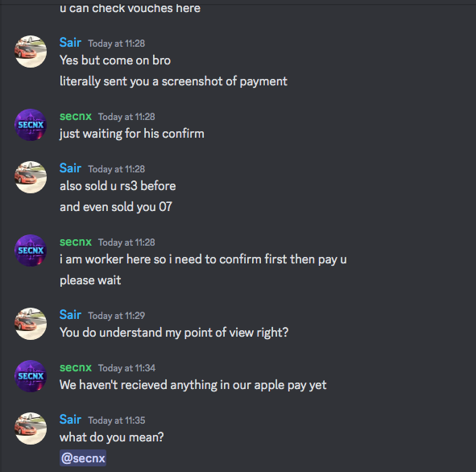Click secnx avatar next to apple pay message
Viewport: 476px width, 472px height.
click(31, 376)
